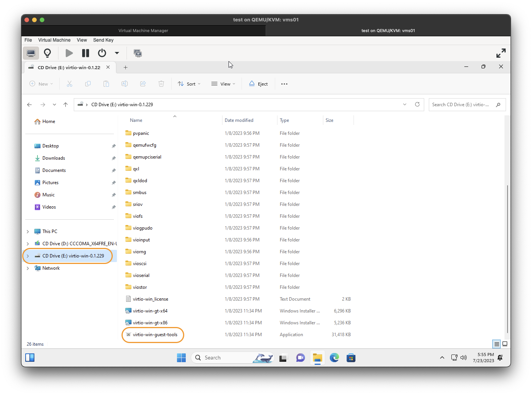
Task: Select the viostor folder
Action: pos(140,287)
